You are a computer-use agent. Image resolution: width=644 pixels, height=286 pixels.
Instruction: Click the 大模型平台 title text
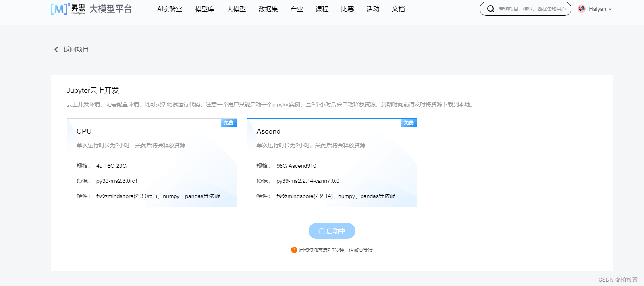pyautogui.click(x=111, y=9)
